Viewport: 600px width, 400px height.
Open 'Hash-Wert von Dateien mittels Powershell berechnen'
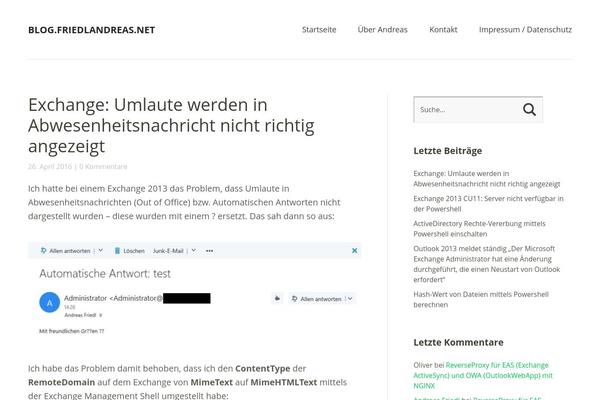(481, 299)
